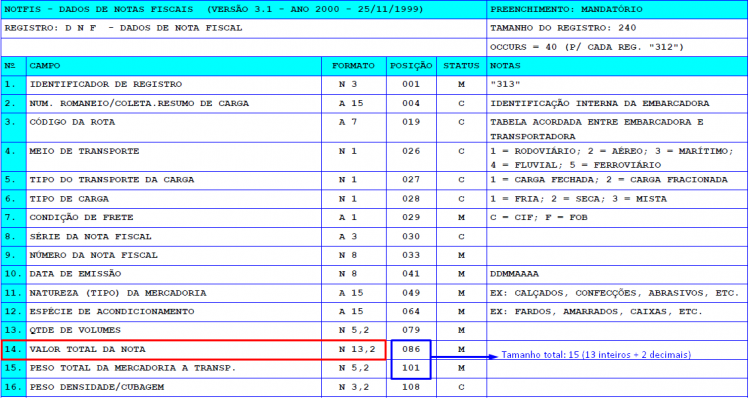The width and height of the screenshot is (750, 399).
Task: Select 'IDENTIFICADOR DE REGISTRO' field name
Action: tap(106, 84)
